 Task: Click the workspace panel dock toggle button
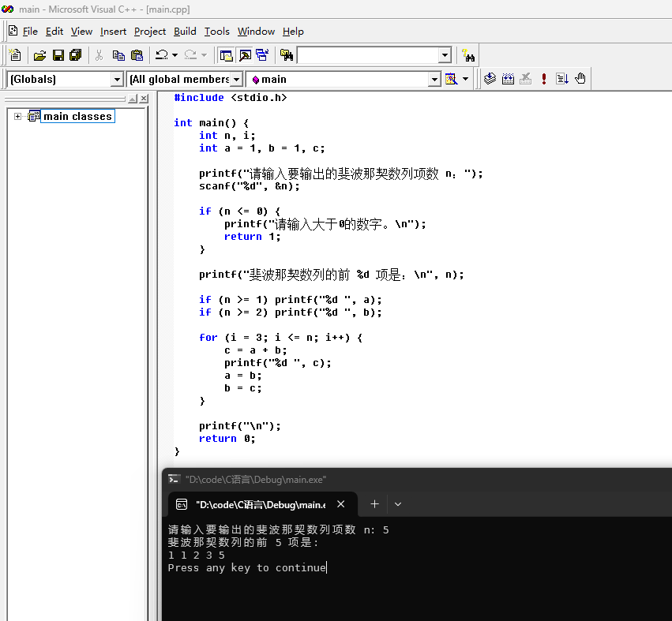click(133, 99)
